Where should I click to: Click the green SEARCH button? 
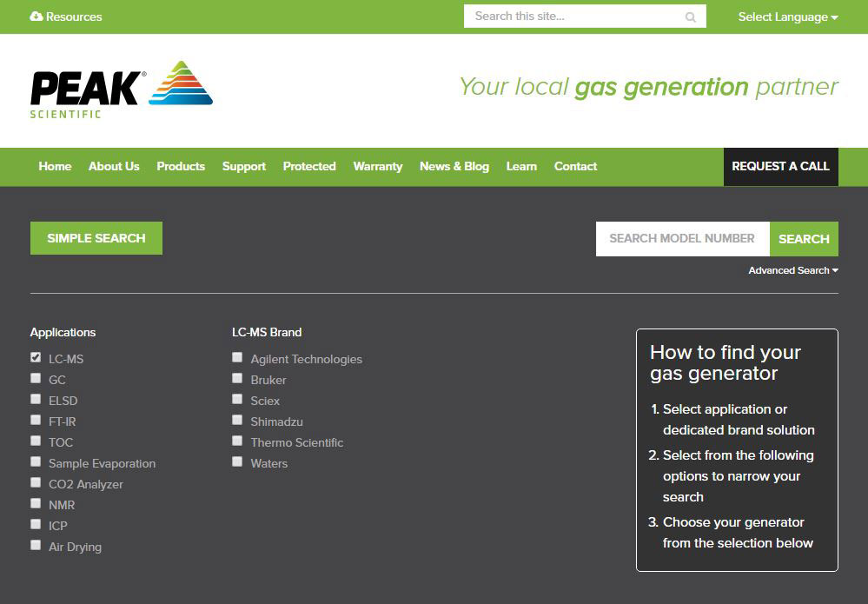point(804,239)
